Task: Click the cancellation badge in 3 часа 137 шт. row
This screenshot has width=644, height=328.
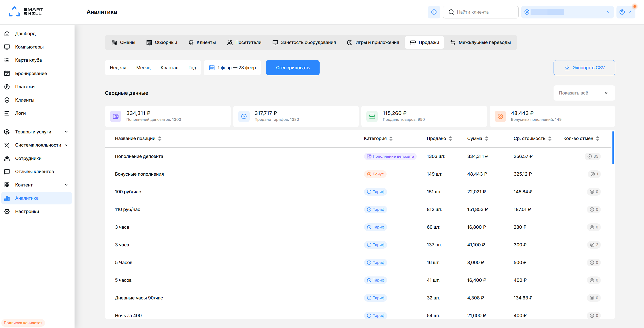Action: tap(594, 245)
